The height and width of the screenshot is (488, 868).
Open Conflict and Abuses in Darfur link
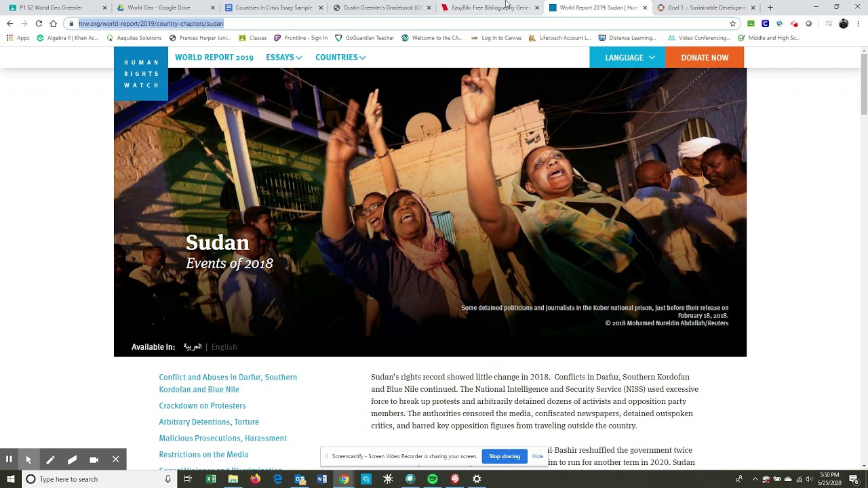click(x=228, y=383)
